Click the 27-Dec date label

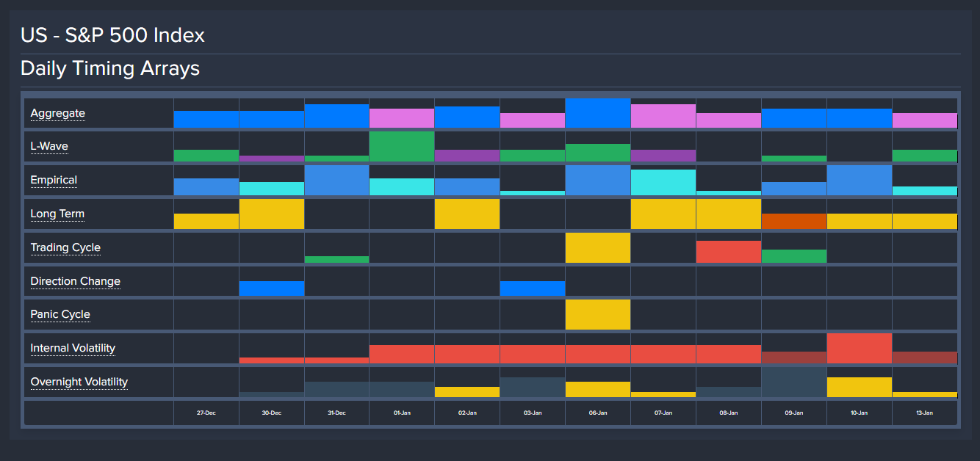(x=206, y=413)
